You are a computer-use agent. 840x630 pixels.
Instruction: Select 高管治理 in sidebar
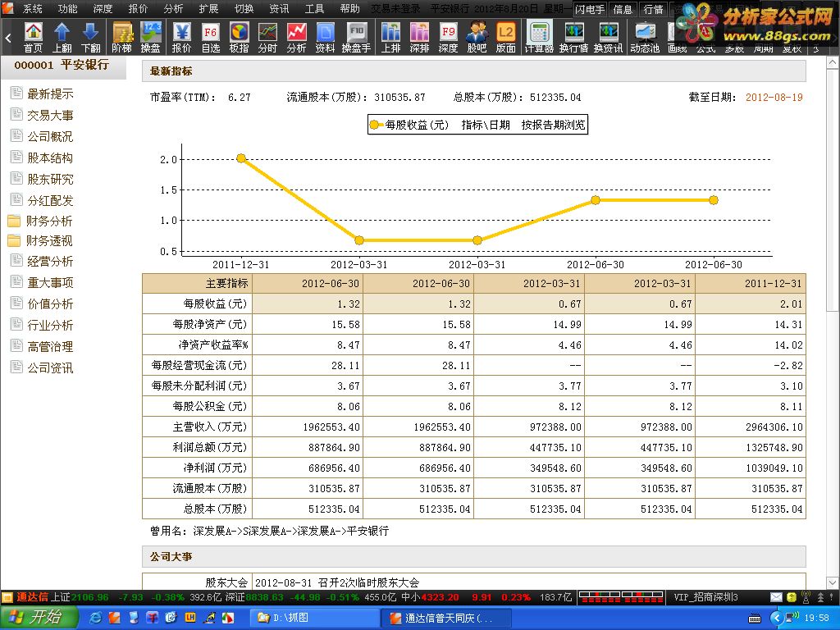tap(50, 347)
